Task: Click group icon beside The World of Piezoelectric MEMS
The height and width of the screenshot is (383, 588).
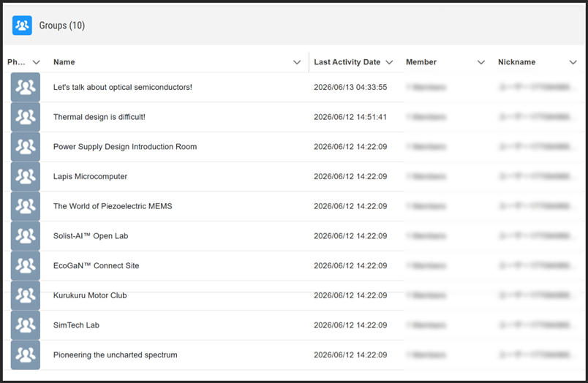Action: click(26, 206)
